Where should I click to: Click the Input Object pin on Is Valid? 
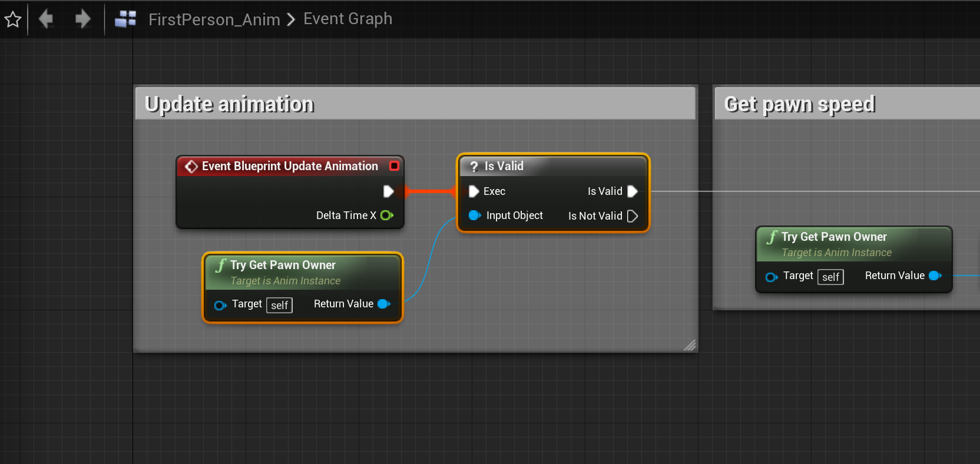pos(475,216)
